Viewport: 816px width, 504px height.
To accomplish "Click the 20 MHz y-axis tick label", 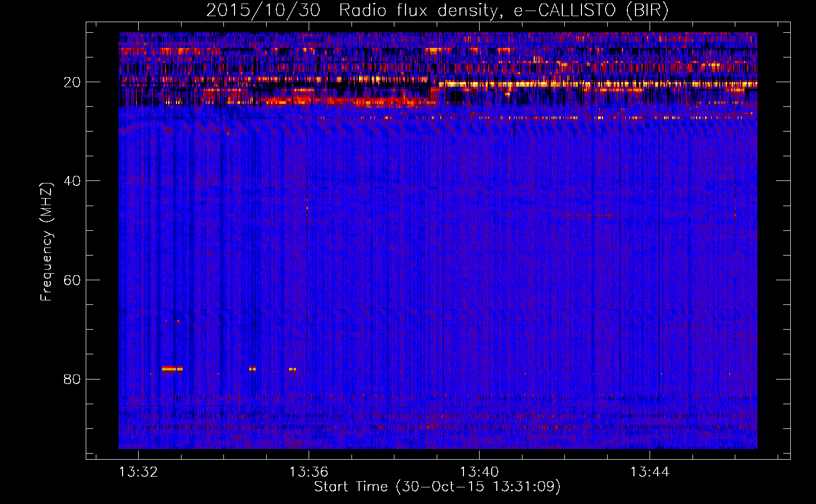I will coord(73,82).
